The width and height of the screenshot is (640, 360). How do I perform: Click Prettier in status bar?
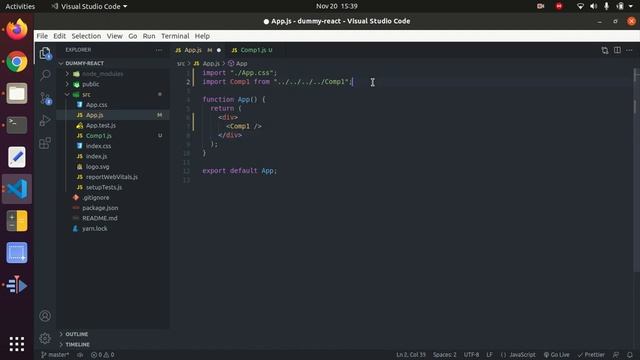click(591, 355)
